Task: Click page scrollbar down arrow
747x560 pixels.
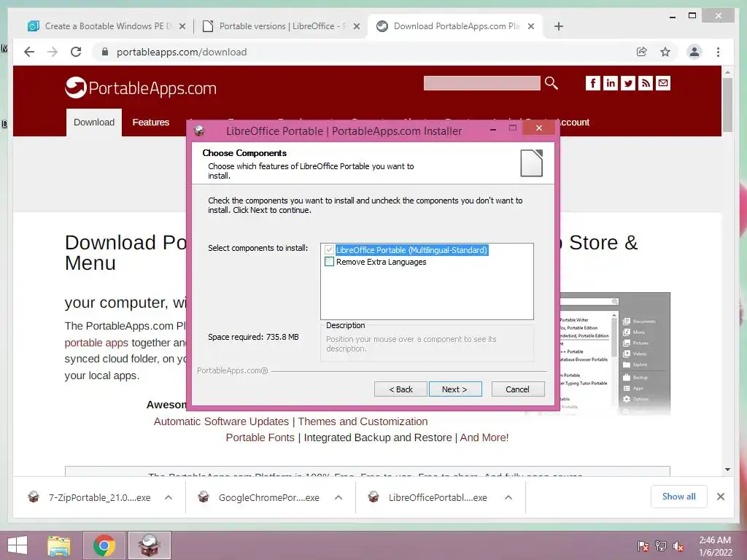Action: (727, 470)
